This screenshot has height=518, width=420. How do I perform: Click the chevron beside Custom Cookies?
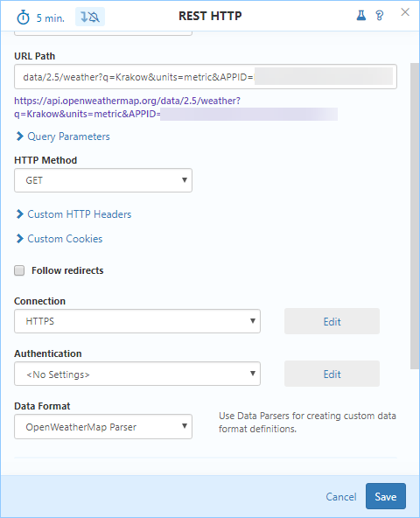20,239
